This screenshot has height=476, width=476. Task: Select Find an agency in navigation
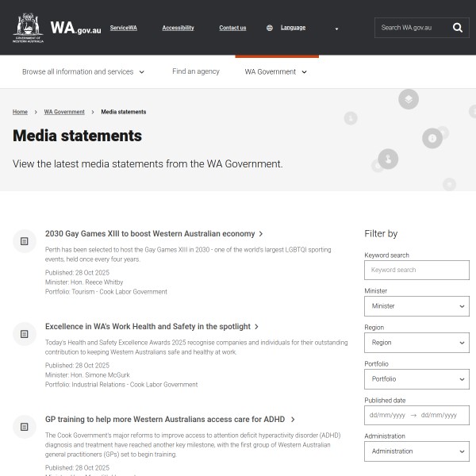[196, 71]
